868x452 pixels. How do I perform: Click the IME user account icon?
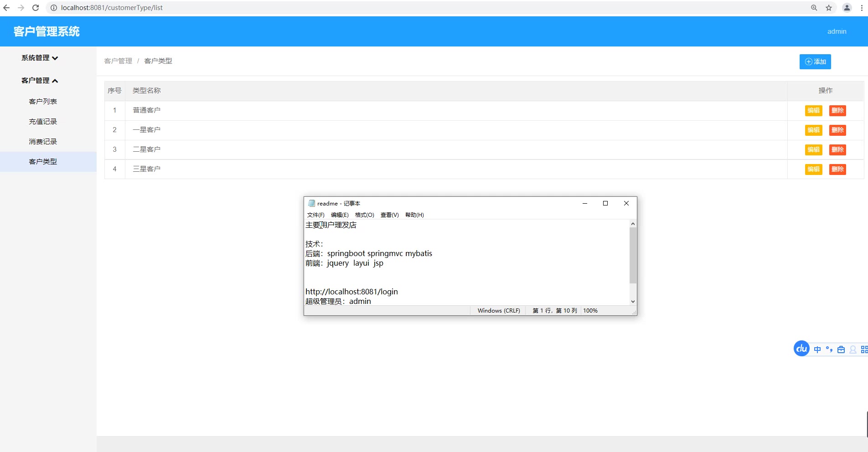(853, 349)
